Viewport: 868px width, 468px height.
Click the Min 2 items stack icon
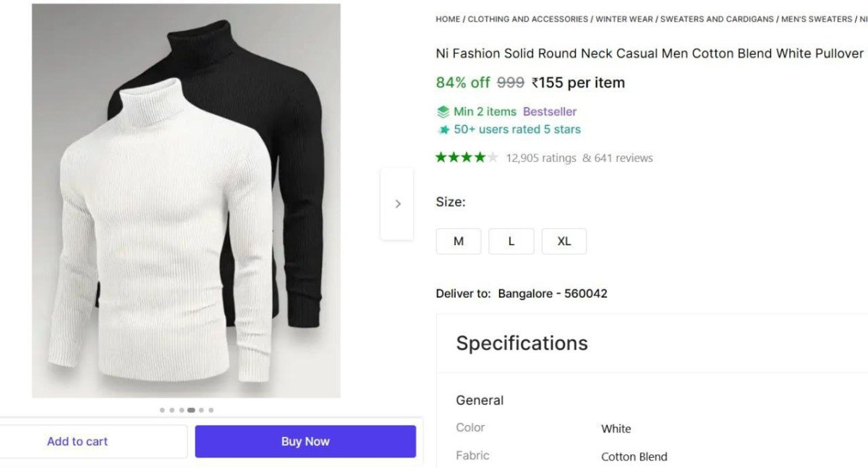[x=443, y=112]
